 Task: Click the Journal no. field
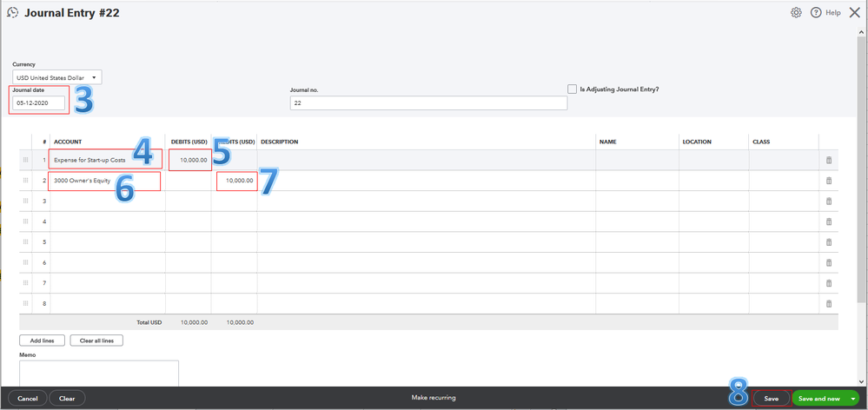[x=428, y=102]
